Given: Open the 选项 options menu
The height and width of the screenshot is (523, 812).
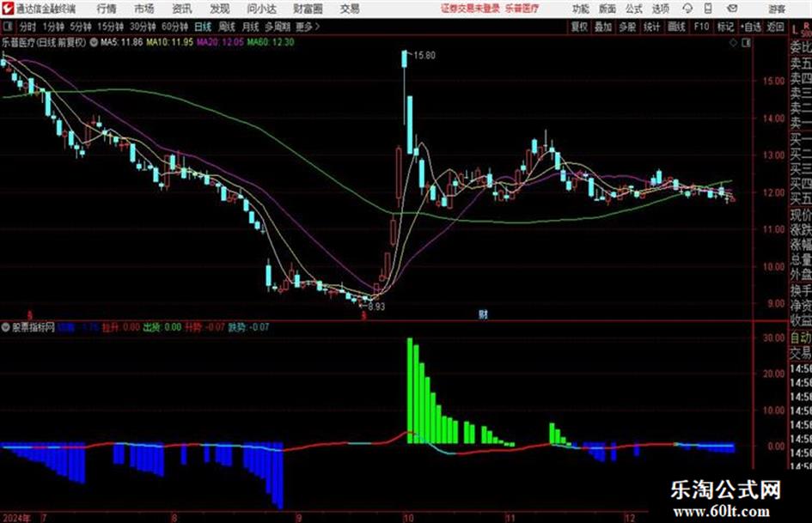Looking at the screenshot, I should (660, 9).
